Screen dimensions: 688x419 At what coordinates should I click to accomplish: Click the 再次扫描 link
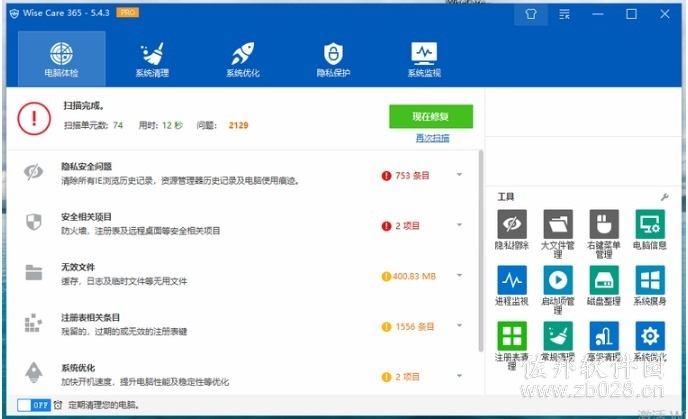point(433,138)
